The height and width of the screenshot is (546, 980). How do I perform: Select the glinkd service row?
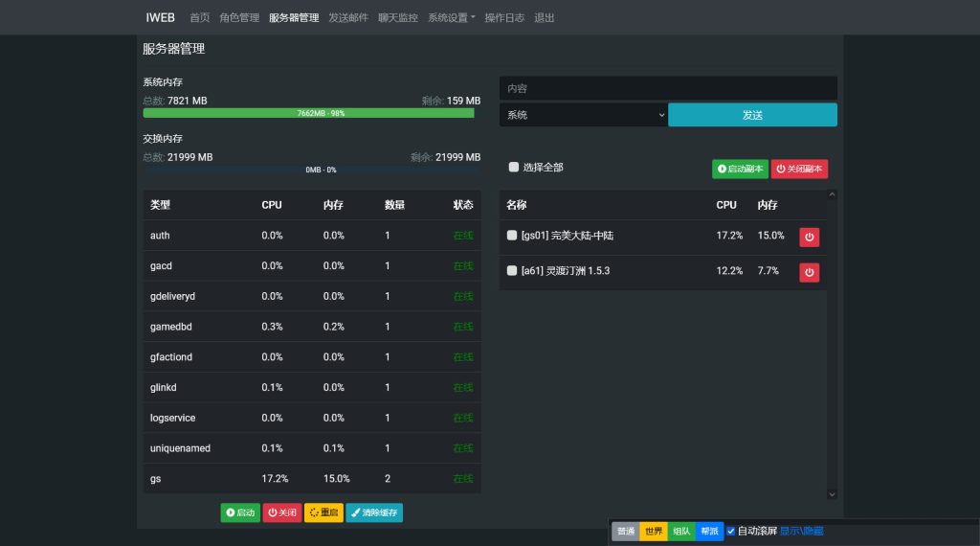(x=312, y=388)
